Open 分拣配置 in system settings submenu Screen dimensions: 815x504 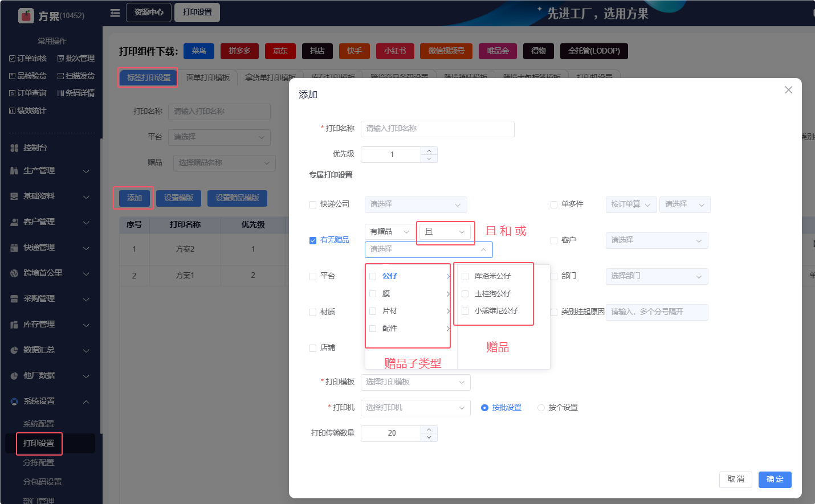pyautogui.click(x=39, y=462)
